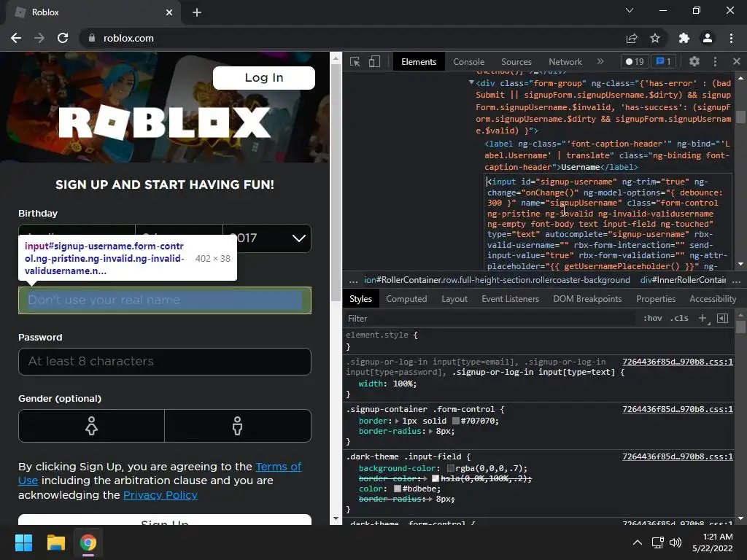Open Chrome three-dot menu
This screenshot has height=560, width=747.
tap(731, 38)
